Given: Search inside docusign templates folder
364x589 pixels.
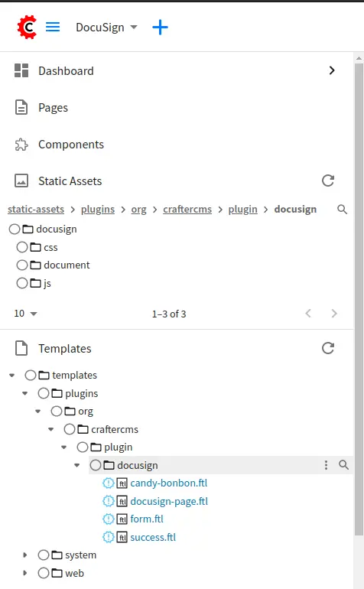Looking at the screenshot, I should click(x=343, y=465).
